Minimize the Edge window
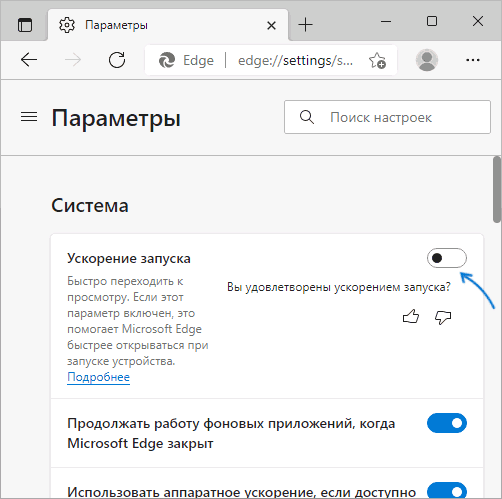 pos(386,22)
